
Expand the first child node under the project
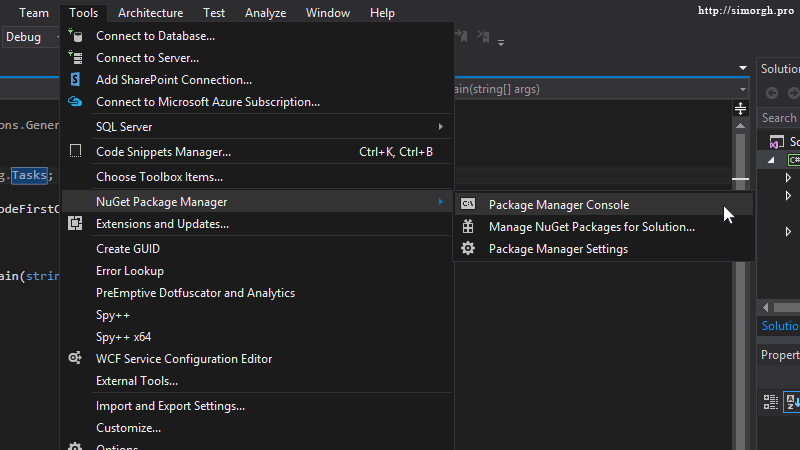pyautogui.click(x=788, y=178)
